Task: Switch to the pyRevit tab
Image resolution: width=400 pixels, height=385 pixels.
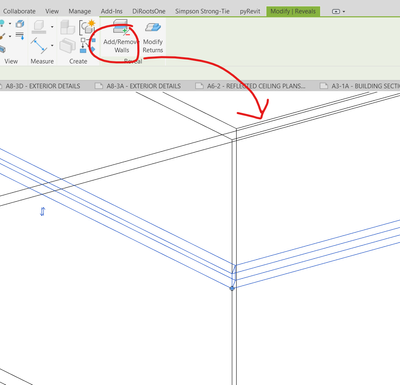Action: click(x=250, y=11)
